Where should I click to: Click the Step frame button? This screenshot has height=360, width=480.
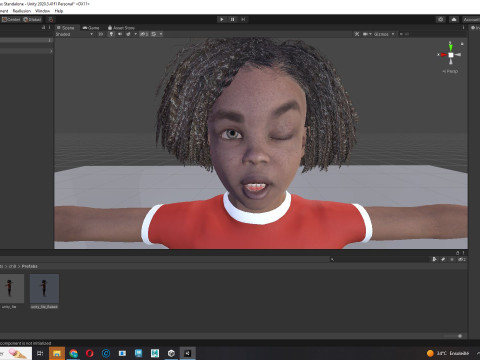click(243, 19)
